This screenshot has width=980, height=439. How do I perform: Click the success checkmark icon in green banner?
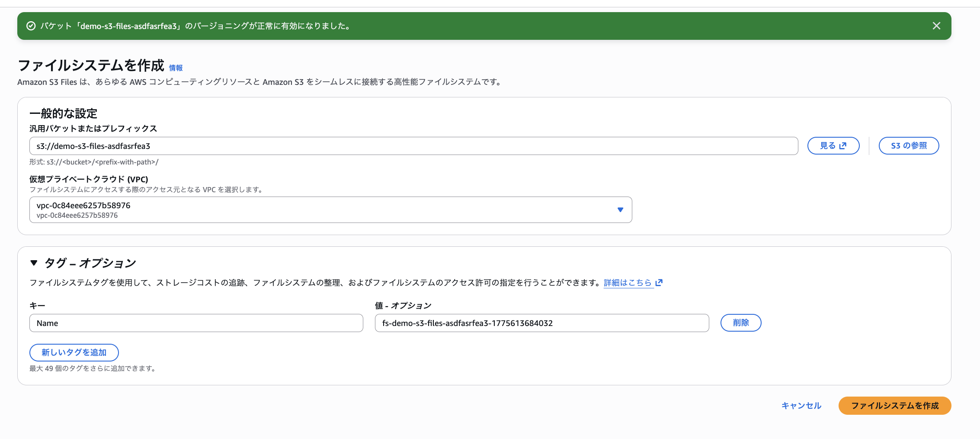click(30, 26)
